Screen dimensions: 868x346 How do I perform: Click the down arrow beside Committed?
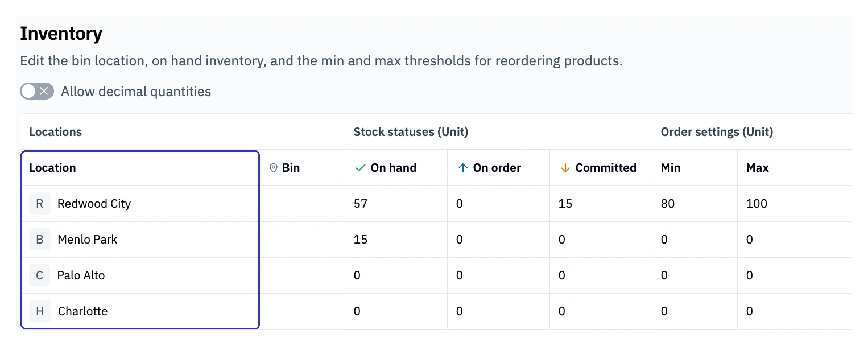(565, 168)
